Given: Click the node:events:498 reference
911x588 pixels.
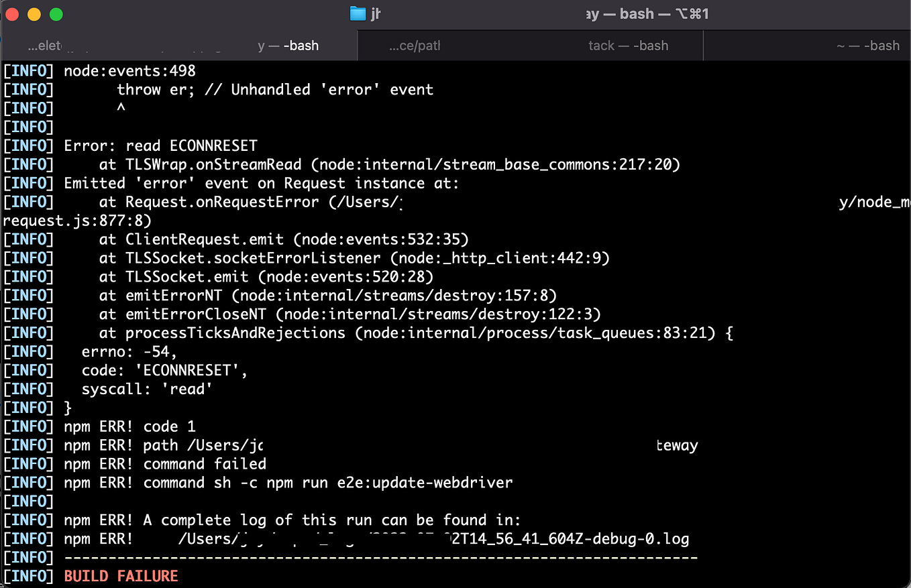Looking at the screenshot, I should tap(129, 70).
